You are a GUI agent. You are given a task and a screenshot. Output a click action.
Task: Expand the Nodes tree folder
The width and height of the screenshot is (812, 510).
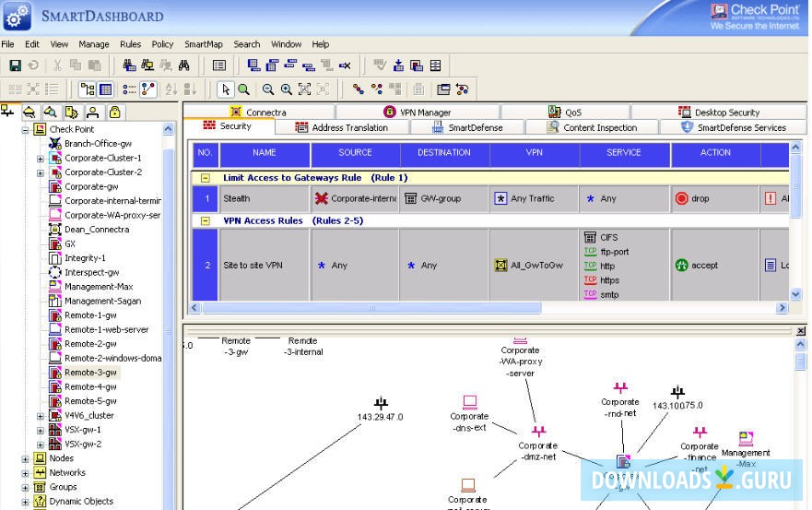(25, 458)
